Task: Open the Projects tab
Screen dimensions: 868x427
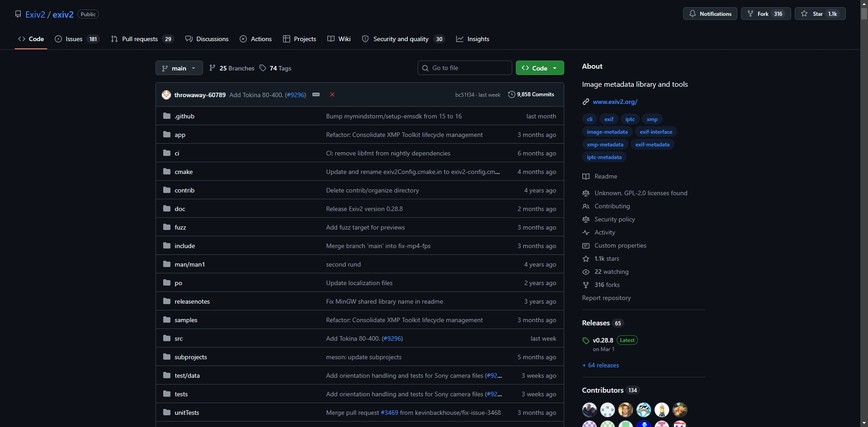Action: pyautogui.click(x=299, y=39)
